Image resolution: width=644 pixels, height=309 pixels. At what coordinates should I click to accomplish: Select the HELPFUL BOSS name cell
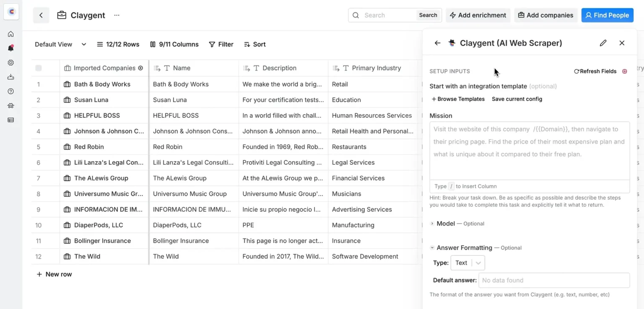[194, 115]
